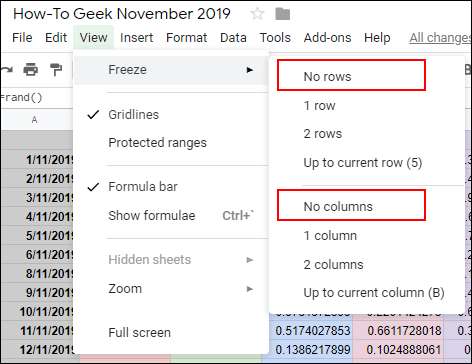Select the paint format roller icon
The height and width of the screenshot is (364, 472).
coord(56,69)
